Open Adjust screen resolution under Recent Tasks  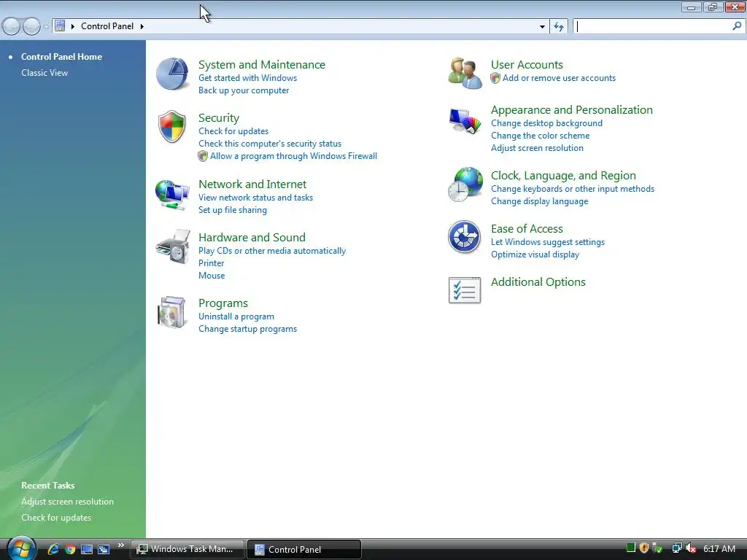pyautogui.click(x=68, y=502)
